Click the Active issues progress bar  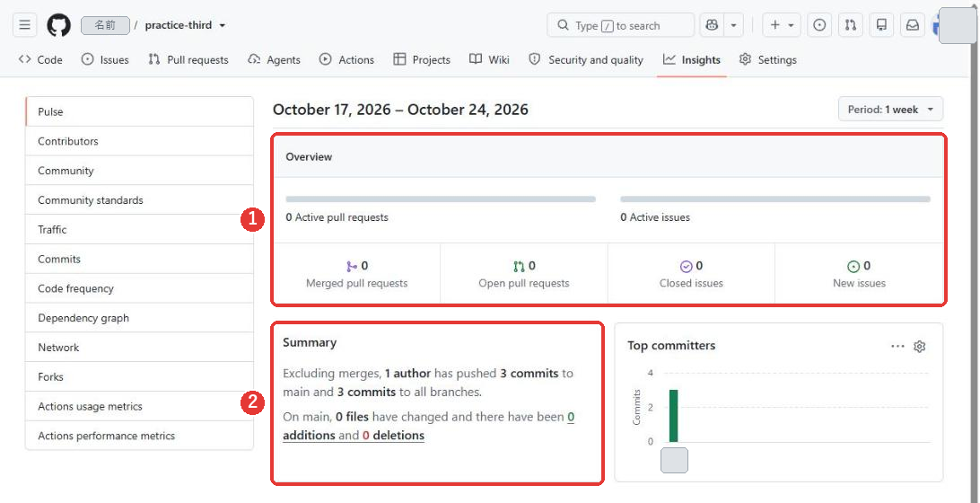(x=775, y=199)
